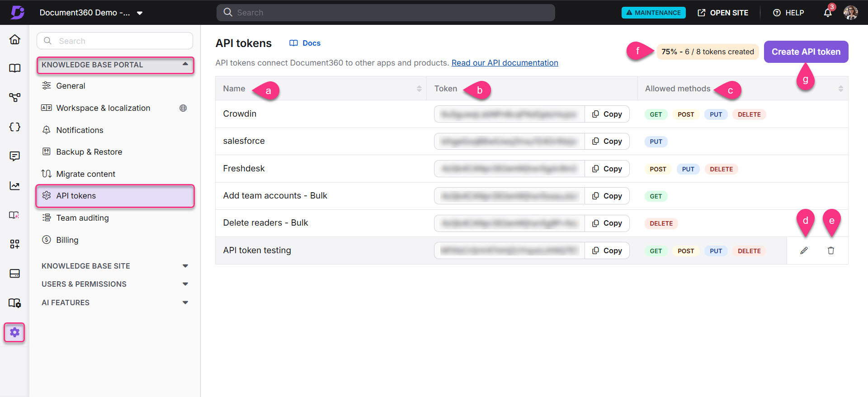Go to Team auditing settings
This screenshot has width=868, height=397.
(82, 218)
